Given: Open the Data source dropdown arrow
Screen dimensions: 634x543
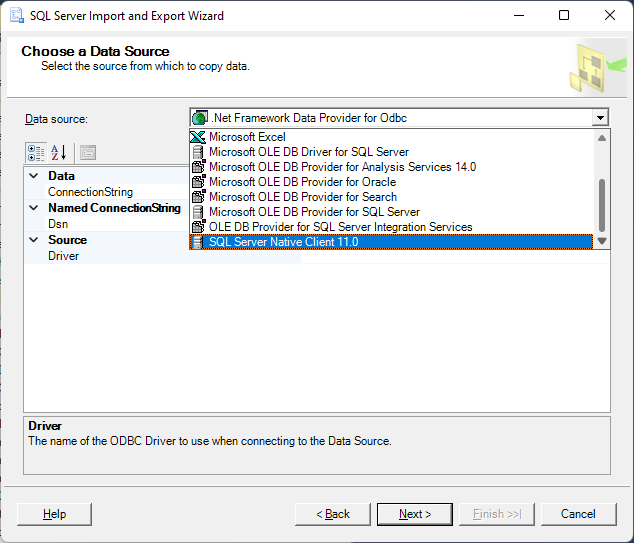Looking at the screenshot, I should pyautogui.click(x=600, y=118).
